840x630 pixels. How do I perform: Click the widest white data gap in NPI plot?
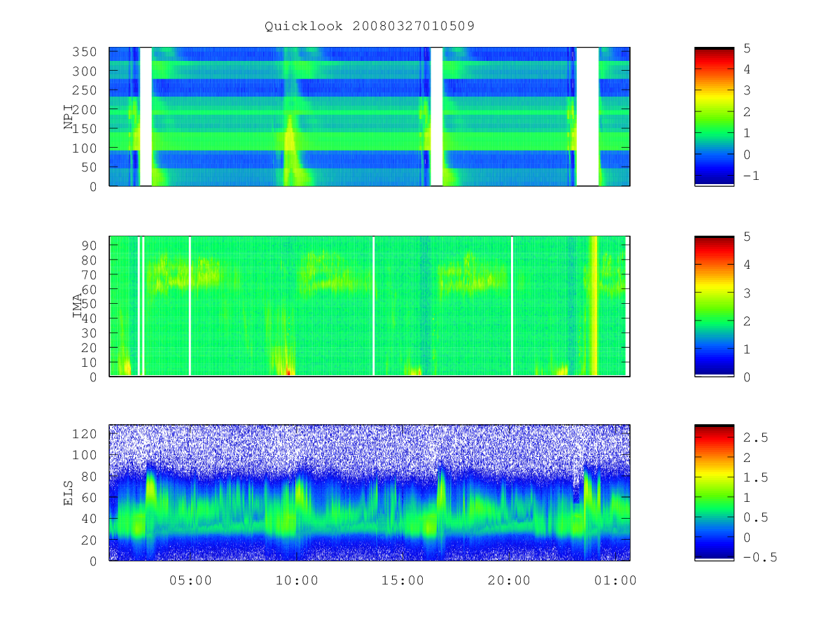[587, 117]
